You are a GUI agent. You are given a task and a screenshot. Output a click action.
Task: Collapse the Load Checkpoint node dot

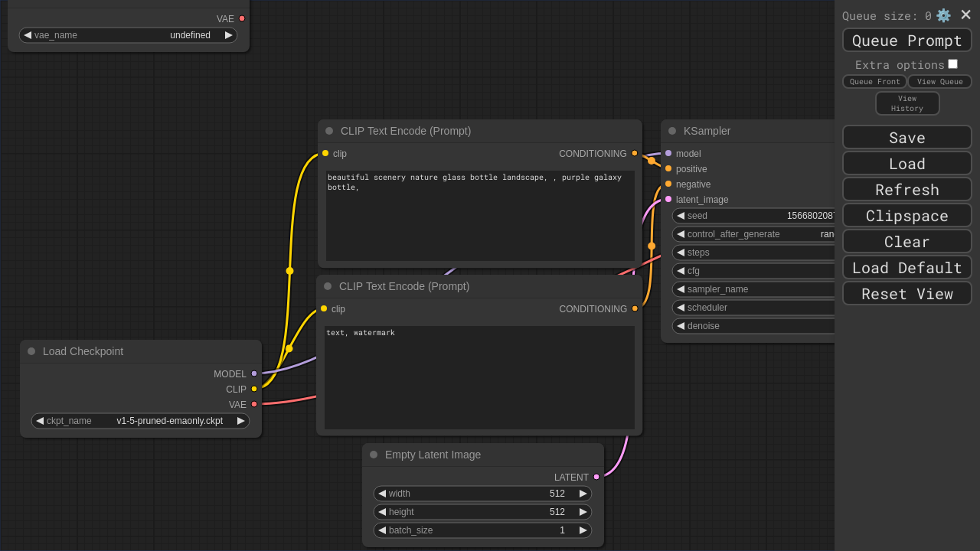31,351
